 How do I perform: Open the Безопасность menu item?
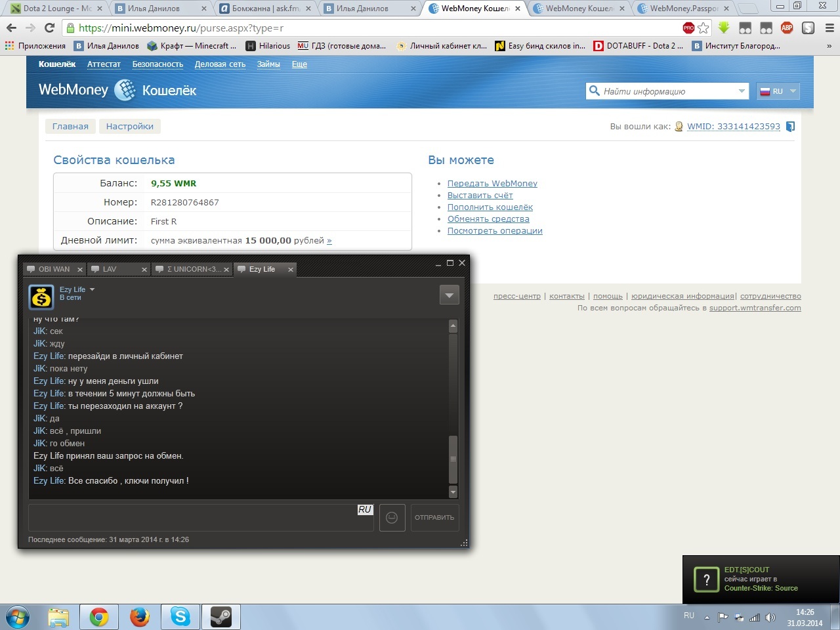tap(157, 64)
